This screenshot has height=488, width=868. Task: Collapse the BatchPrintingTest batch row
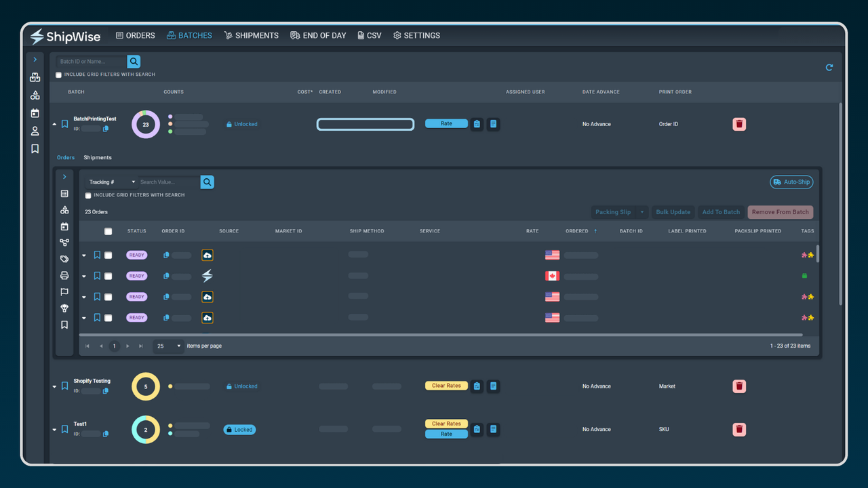click(54, 124)
